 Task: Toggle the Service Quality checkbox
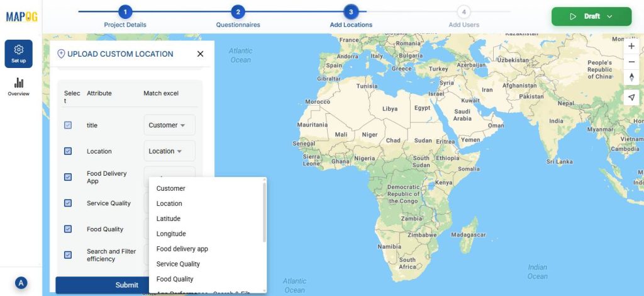tap(68, 203)
